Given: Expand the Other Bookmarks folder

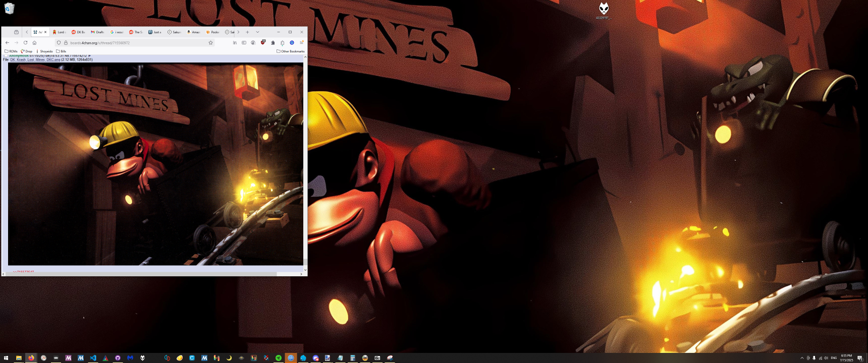Looking at the screenshot, I should (291, 51).
